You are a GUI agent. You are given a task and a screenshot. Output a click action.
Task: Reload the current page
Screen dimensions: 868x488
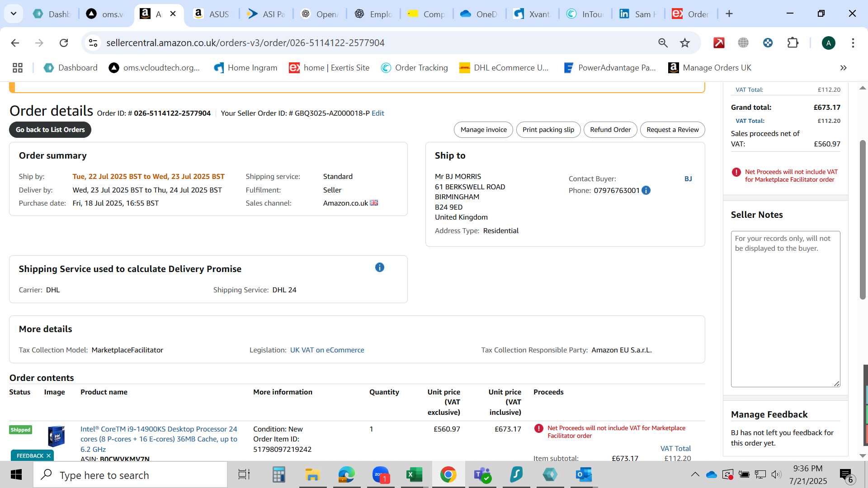64,43
